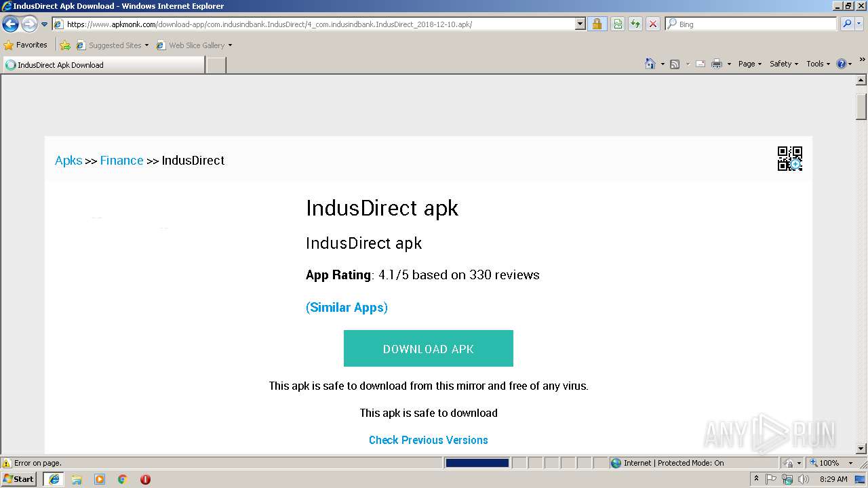Click the address bar URL field

coord(313,24)
